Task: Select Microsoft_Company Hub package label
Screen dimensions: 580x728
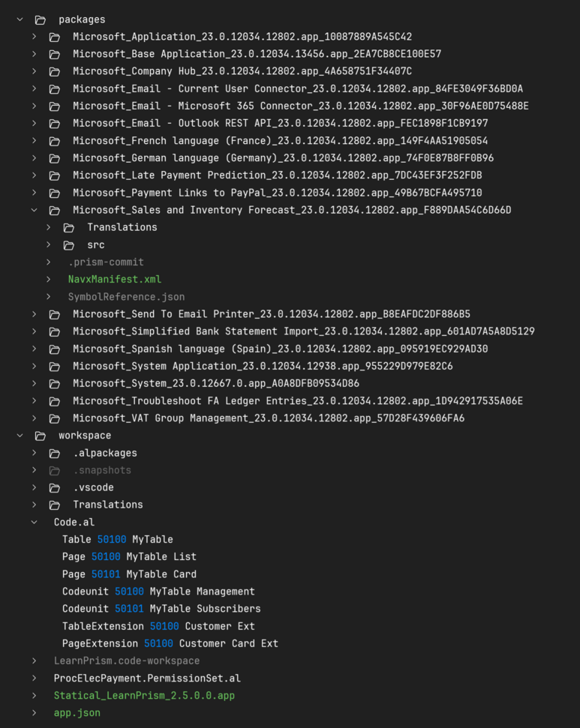Action: 242,71
